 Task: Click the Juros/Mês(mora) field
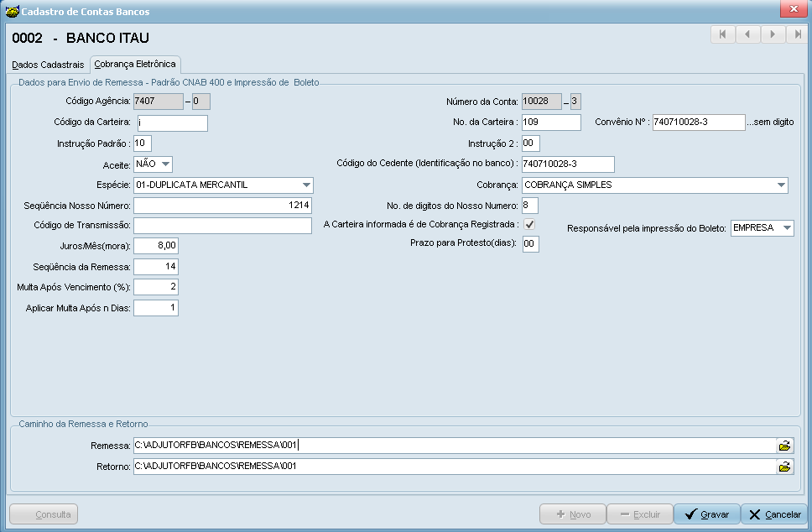click(x=156, y=246)
